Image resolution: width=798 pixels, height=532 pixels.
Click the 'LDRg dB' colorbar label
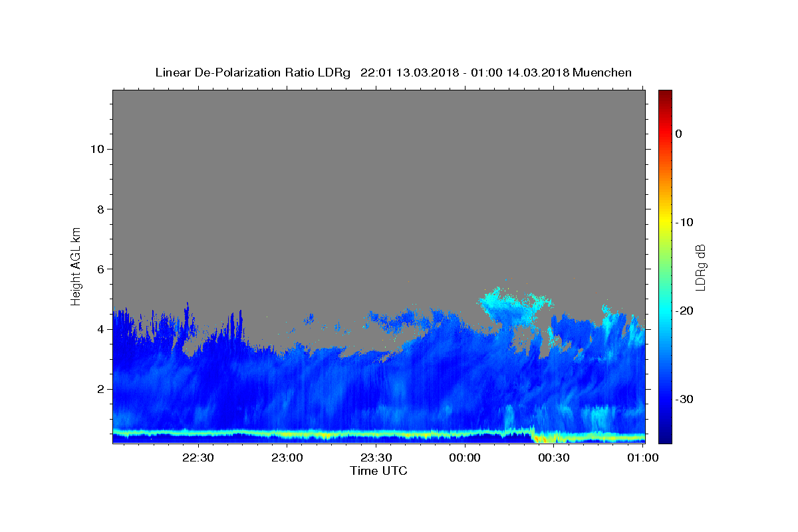pyautogui.click(x=700, y=267)
